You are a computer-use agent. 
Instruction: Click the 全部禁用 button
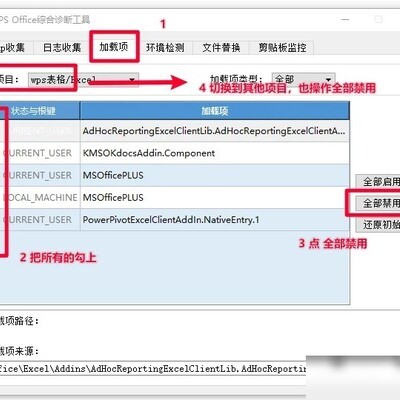click(x=378, y=203)
